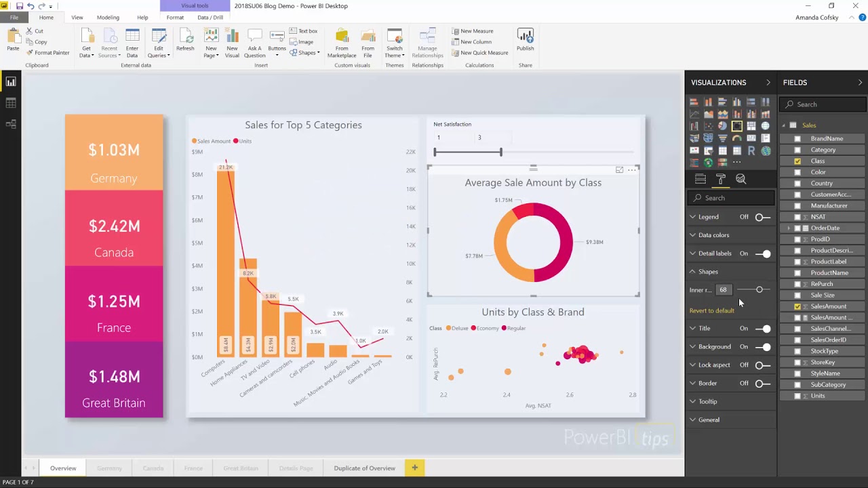This screenshot has width=868, height=488.
Task: Click the Save icon in title bar
Action: (19, 6)
